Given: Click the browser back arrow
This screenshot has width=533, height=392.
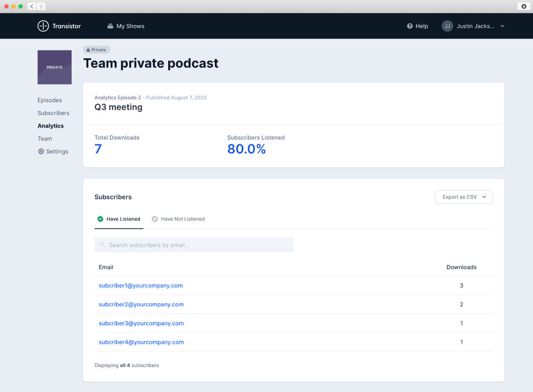Looking at the screenshot, I should (32, 6).
